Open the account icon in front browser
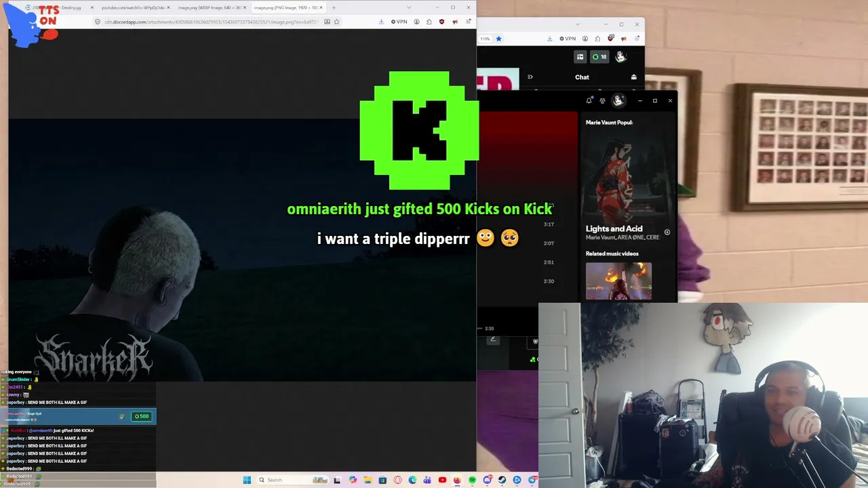The height and width of the screenshot is (488, 868). tap(417, 22)
